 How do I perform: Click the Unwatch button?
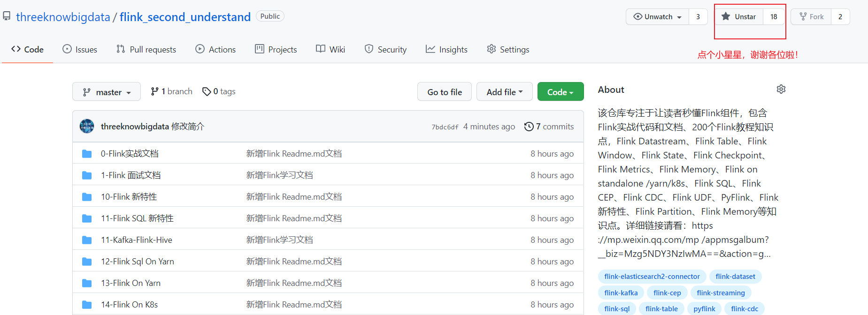click(x=657, y=17)
